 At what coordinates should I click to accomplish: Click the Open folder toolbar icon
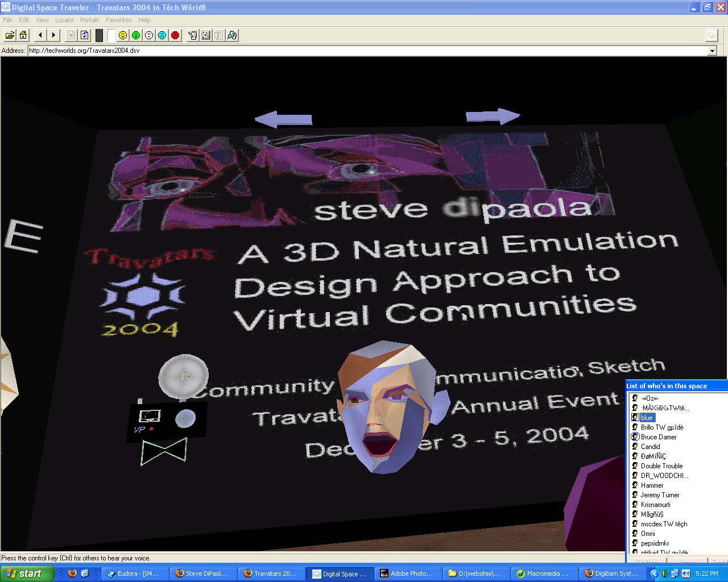[10, 35]
